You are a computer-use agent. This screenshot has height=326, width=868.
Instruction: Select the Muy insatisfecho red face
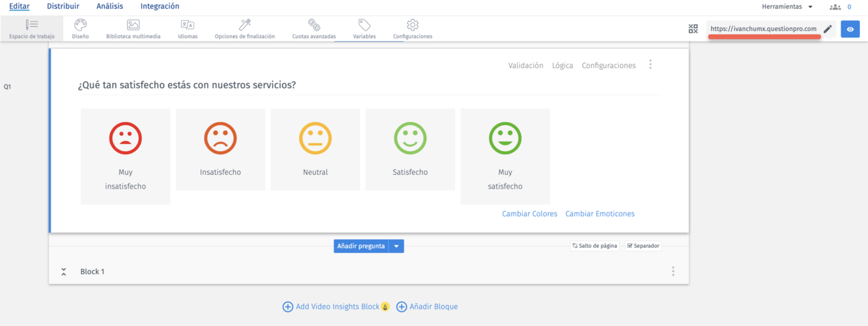tap(125, 137)
